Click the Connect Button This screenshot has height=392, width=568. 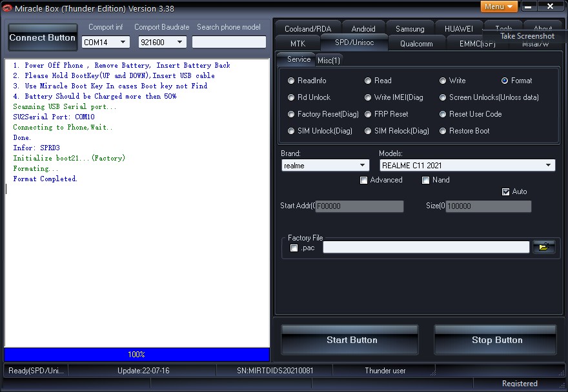[43, 37]
